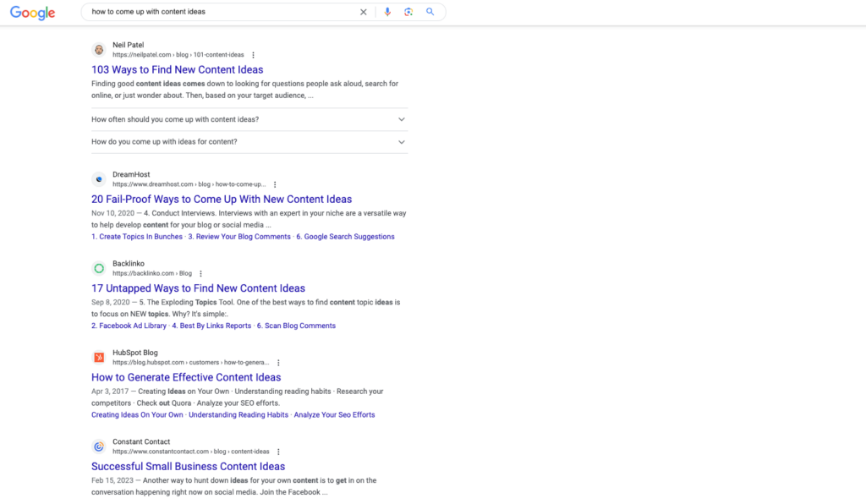The width and height of the screenshot is (866, 504).
Task: Click the constantcontact.com breadcrumb URL
Action: click(x=191, y=452)
